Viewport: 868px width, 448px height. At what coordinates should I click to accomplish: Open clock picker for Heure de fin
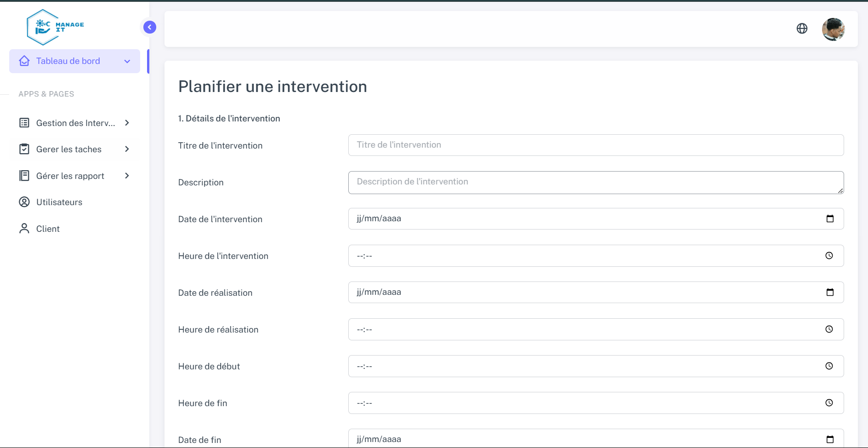(x=829, y=403)
